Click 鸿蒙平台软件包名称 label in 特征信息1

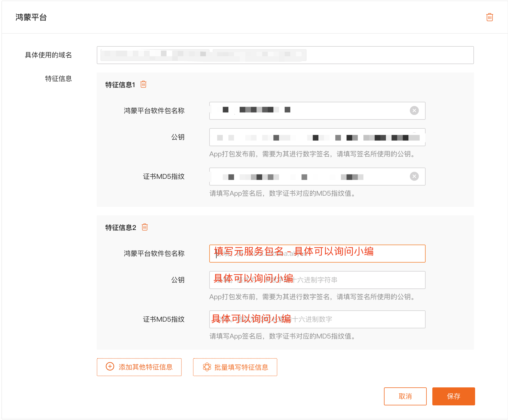coord(154,111)
